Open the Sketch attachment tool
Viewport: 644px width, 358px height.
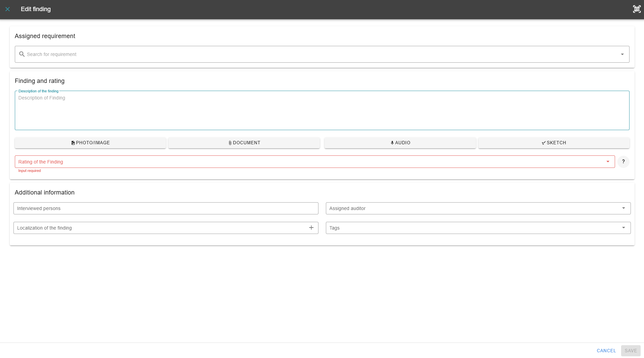click(x=554, y=143)
